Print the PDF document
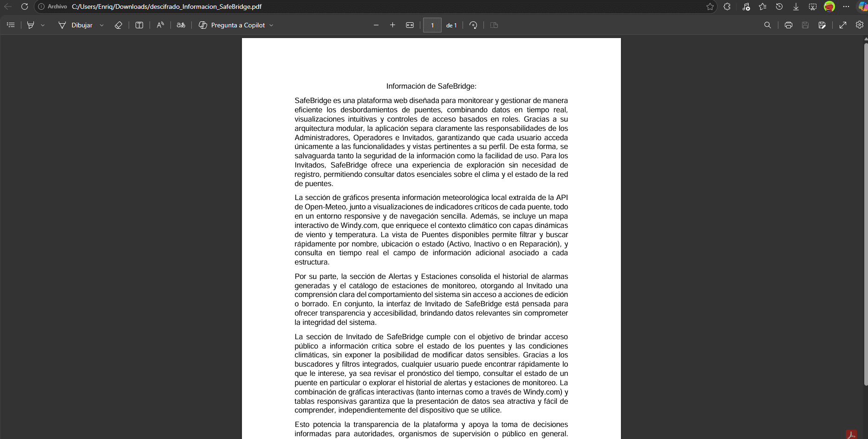Viewport: 868px width, 439px height. tap(789, 25)
